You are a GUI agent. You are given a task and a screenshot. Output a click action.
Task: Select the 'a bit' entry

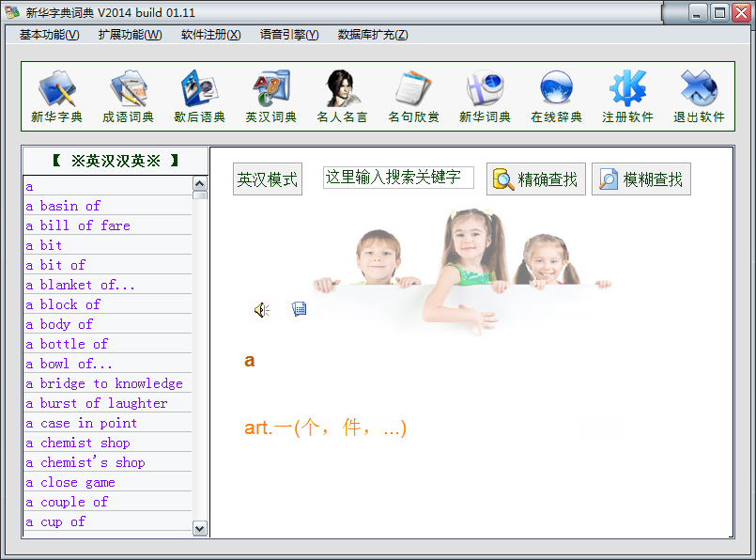(x=107, y=245)
